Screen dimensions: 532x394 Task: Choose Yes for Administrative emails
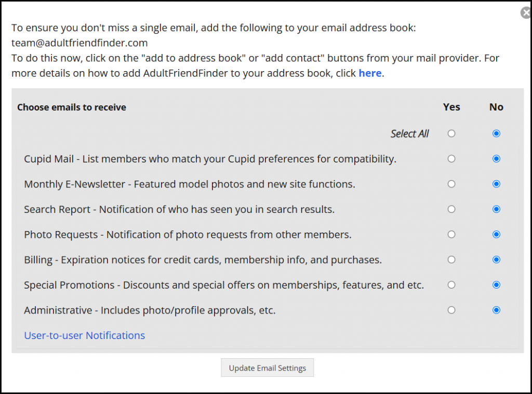point(451,310)
